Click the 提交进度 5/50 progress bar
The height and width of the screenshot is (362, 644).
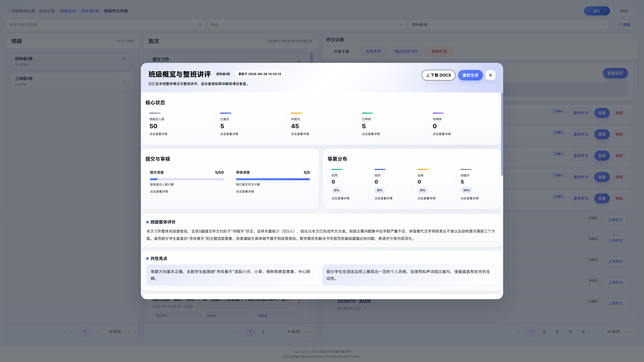187,179
